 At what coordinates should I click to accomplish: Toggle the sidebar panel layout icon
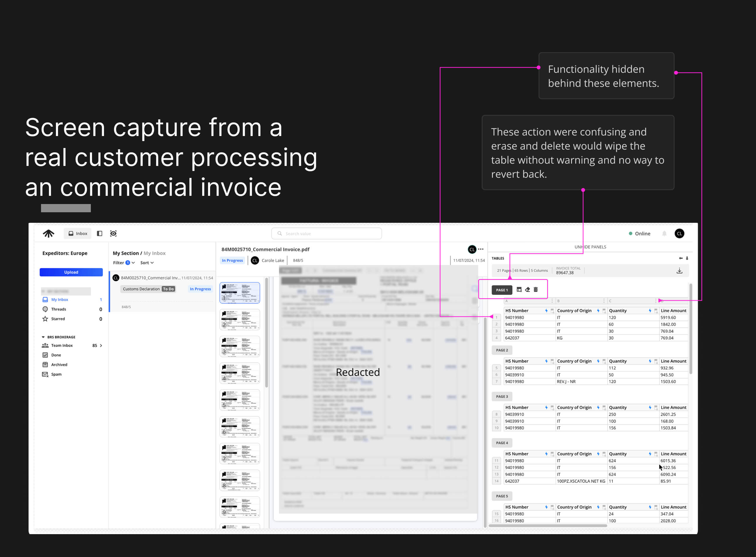(x=99, y=234)
